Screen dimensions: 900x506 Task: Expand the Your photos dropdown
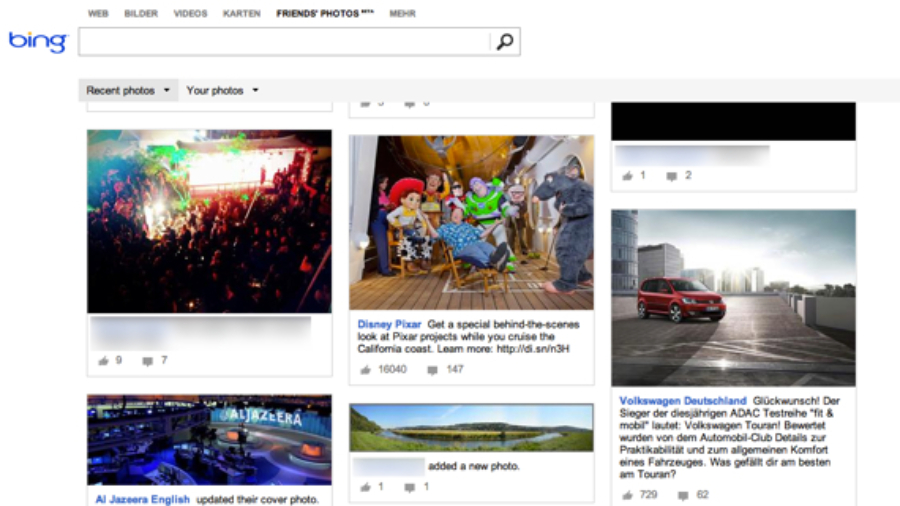[222, 91]
